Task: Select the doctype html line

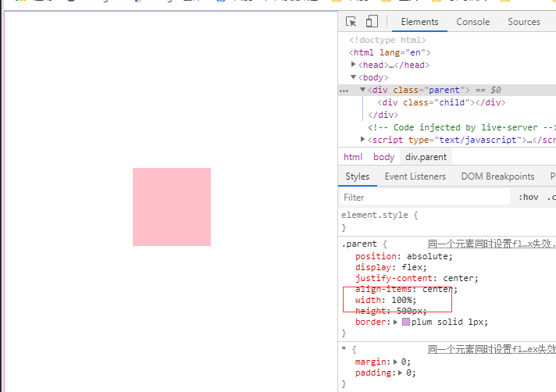Action: [x=387, y=40]
